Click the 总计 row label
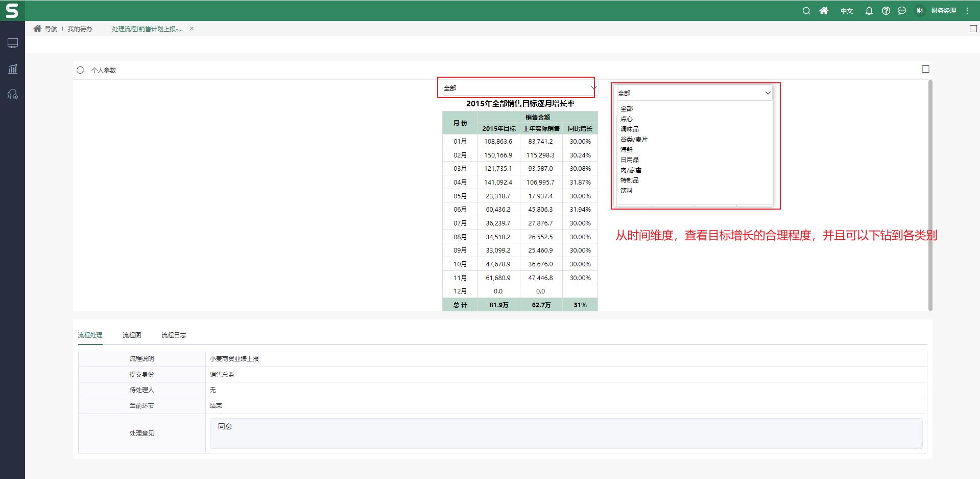This screenshot has height=479, width=980. click(460, 305)
